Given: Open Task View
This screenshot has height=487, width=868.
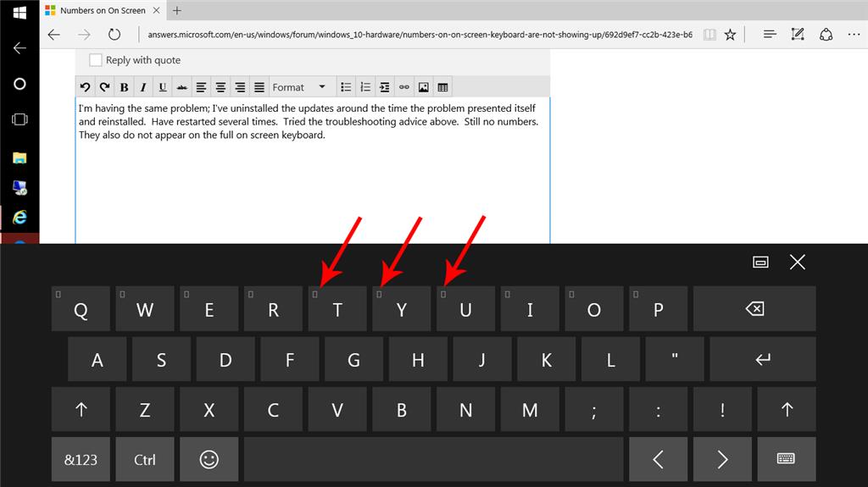Looking at the screenshot, I should coord(19,119).
